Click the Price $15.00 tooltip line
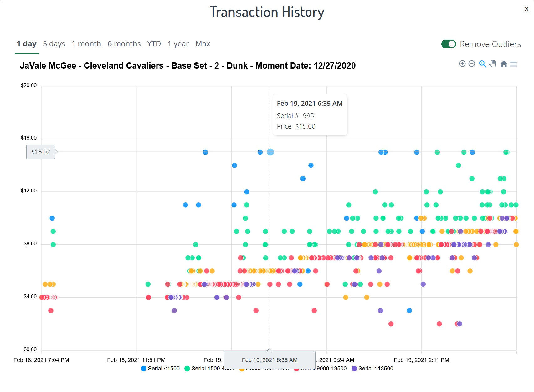Screen dimensions: 534x392 (x=296, y=126)
